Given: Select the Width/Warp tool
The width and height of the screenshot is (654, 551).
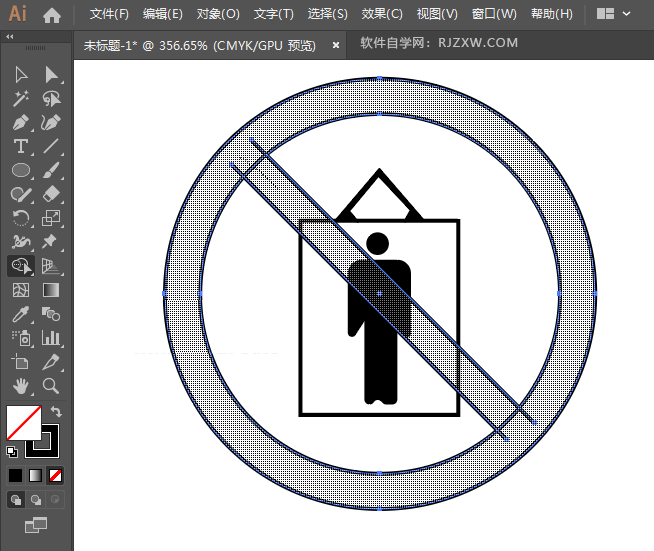Looking at the screenshot, I should coord(21,242).
